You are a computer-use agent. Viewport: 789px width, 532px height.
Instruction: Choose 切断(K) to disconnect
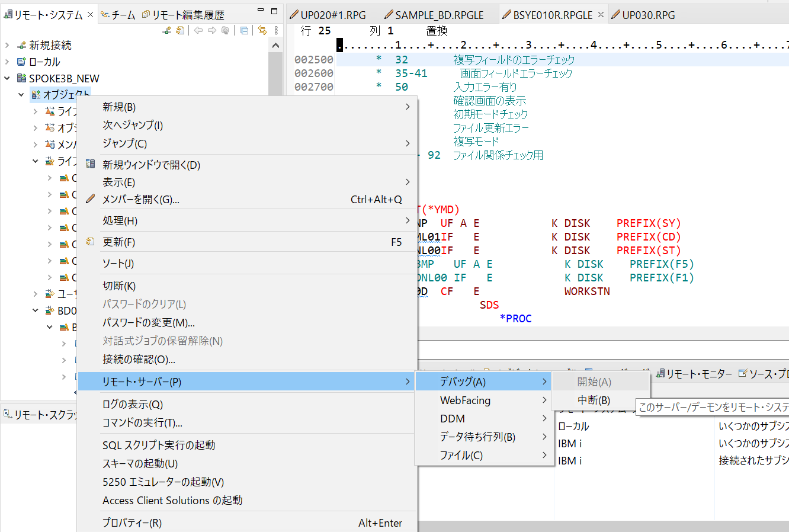tap(247, 286)
